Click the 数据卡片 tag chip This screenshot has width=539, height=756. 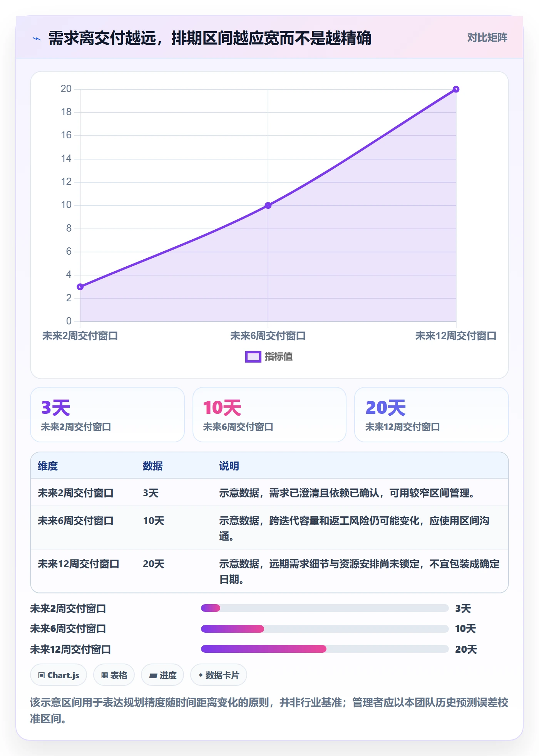219,675
